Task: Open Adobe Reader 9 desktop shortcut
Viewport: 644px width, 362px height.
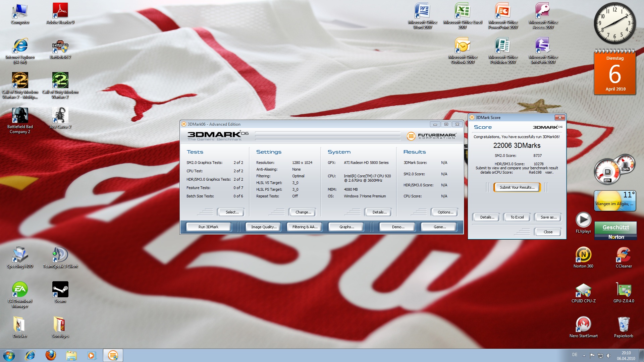Action: pos(60,14)
